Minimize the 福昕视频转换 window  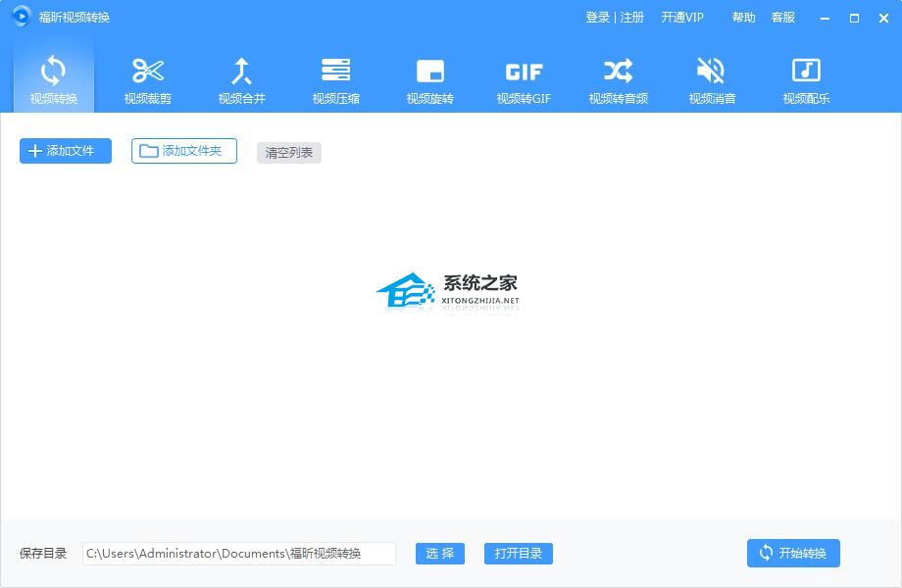[825, 19]
